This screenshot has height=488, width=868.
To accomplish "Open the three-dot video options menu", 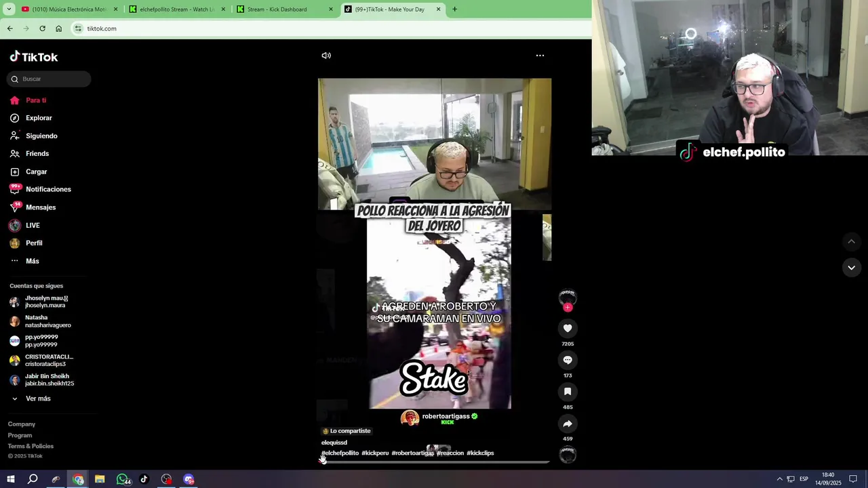I will pyautogui.click(x=540, y=56).
